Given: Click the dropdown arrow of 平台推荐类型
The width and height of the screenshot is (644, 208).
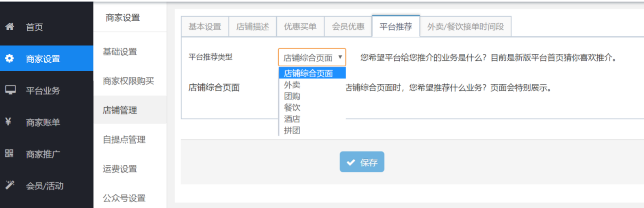Looking at the screenshot, I should point(340,57).
